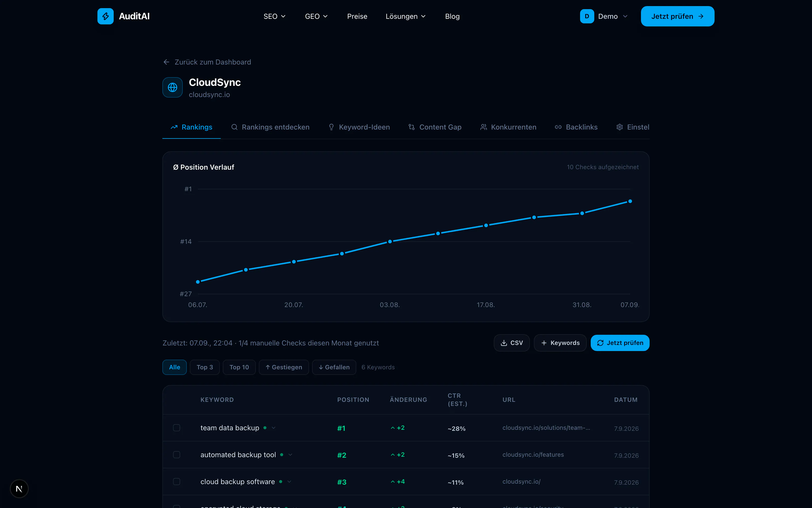Expand the team data backup row chevron
Image resolution: width=812 pixels, height=508 pixels.
click(274, 428)
